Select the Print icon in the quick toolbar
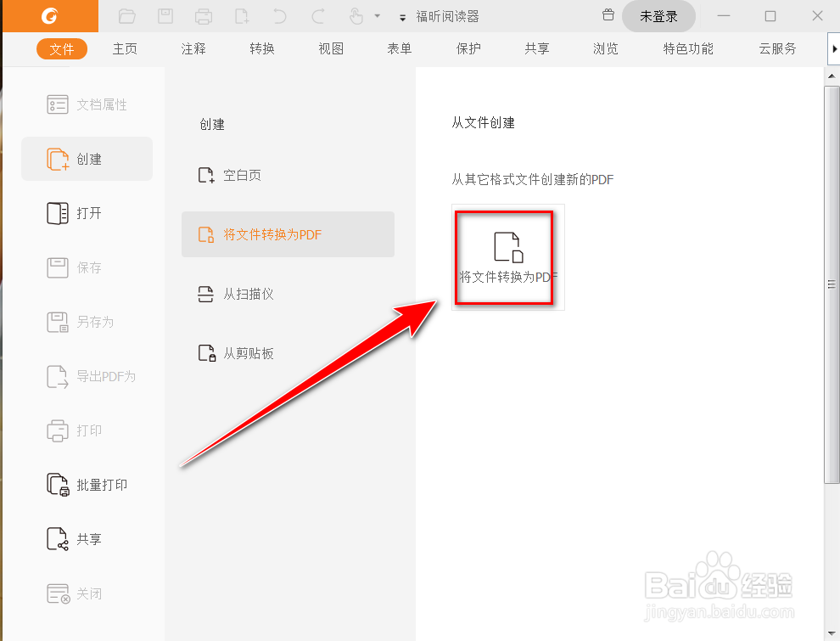The image size is (840, 641). coord(203,14)
